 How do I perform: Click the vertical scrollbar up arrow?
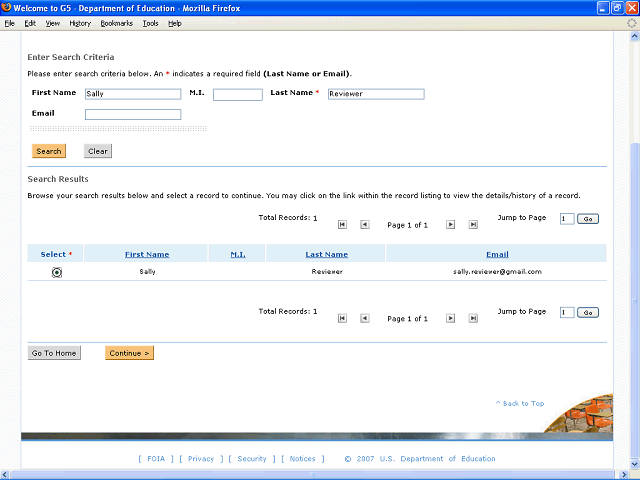(635, 36)
